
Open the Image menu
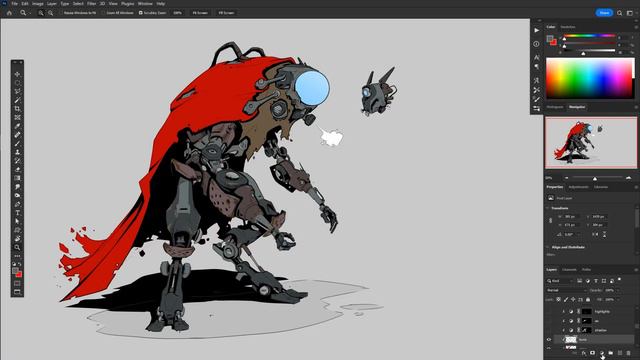(x=38, y=4)
